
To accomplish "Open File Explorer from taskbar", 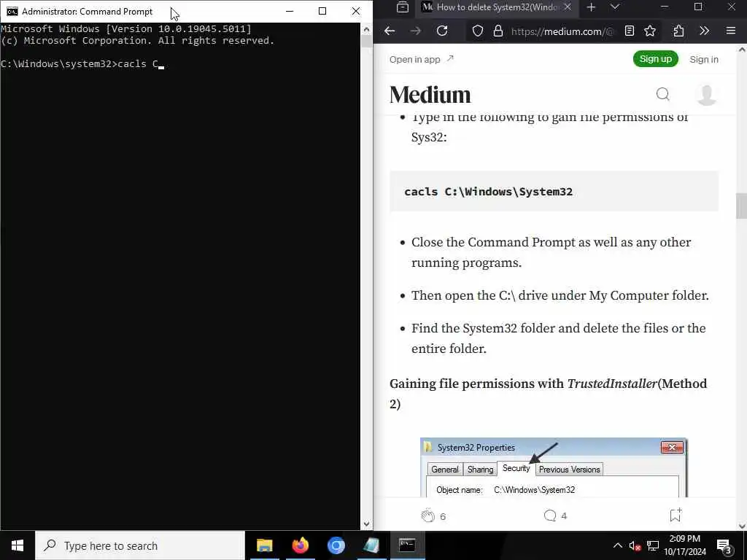I will click(x=264, y=545).
